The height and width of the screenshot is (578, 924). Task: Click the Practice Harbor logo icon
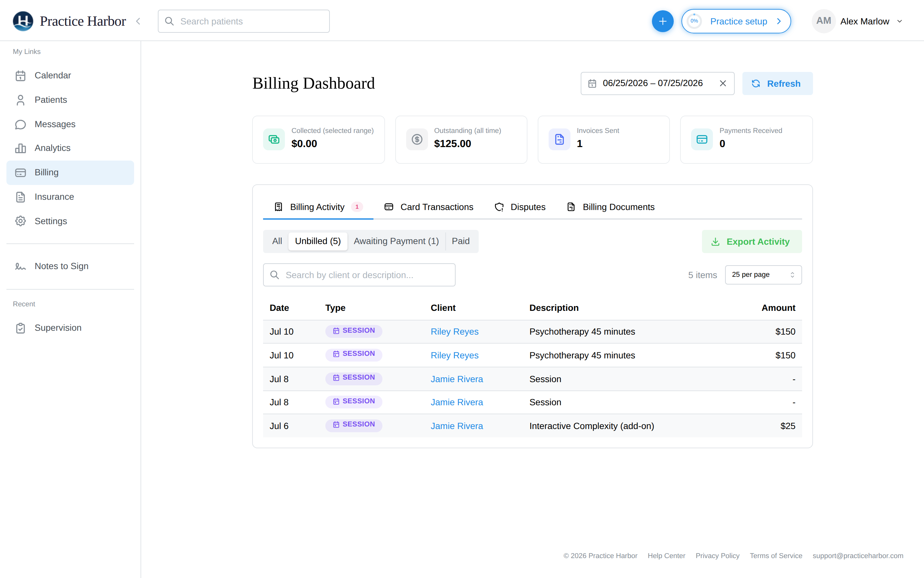point(23,21)
